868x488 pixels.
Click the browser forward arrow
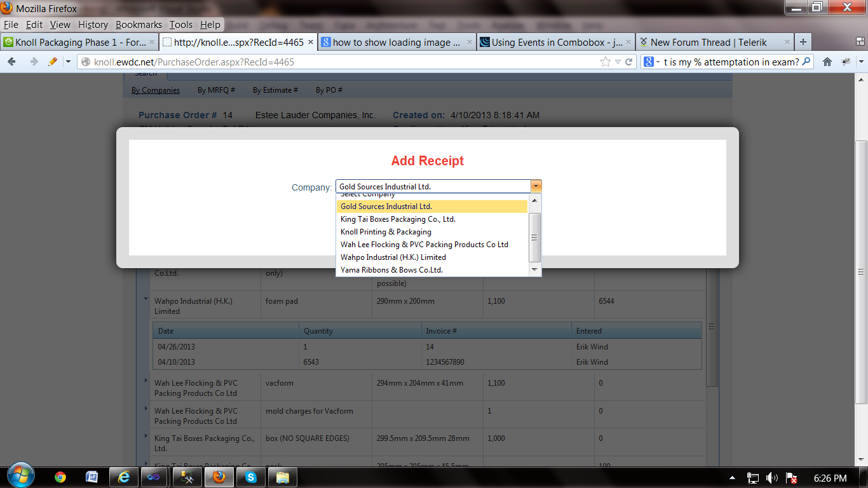tap(34, 62)
